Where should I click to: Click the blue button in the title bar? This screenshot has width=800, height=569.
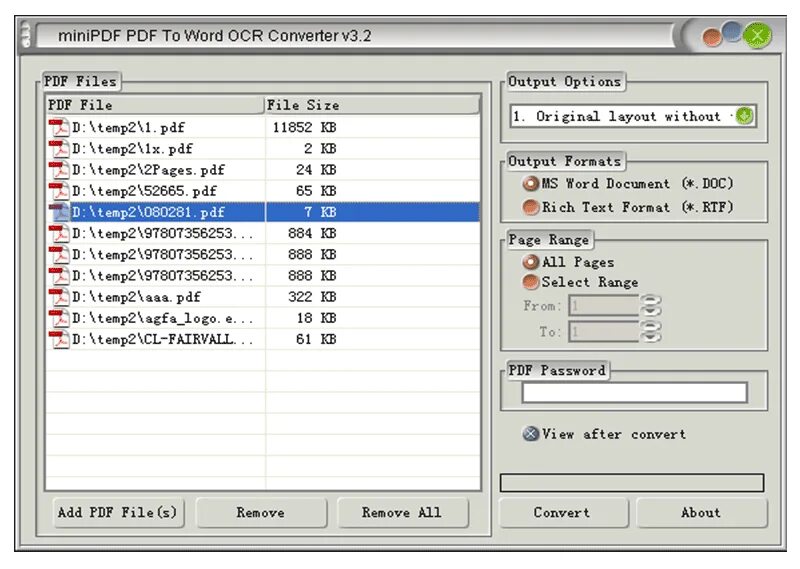pyautogui.click(x=732, y=32)
